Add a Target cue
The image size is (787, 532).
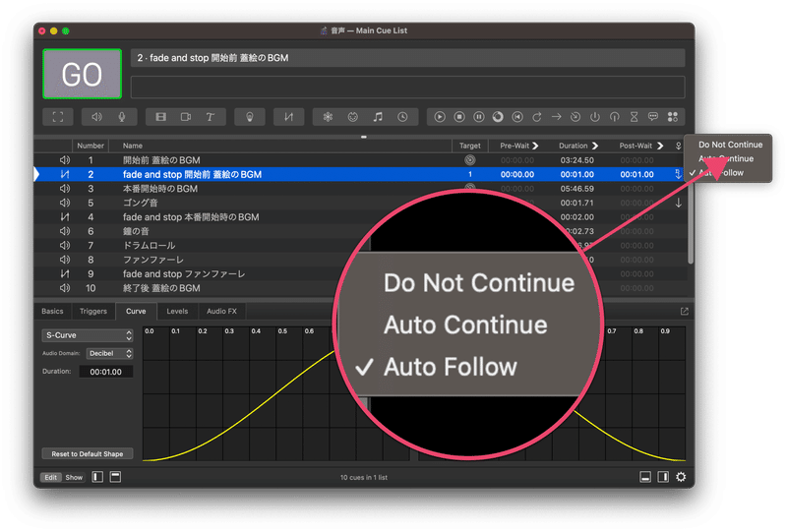(x=575, y=117)
